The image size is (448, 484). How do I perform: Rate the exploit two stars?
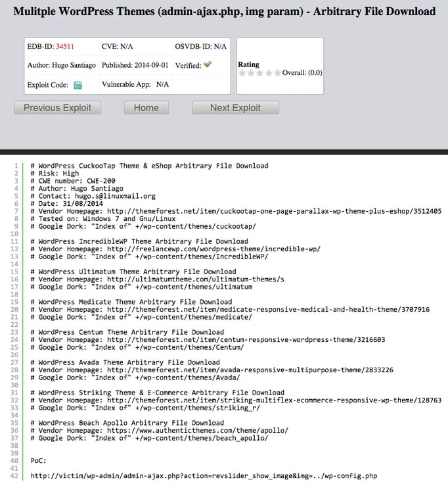coord(251,73)
